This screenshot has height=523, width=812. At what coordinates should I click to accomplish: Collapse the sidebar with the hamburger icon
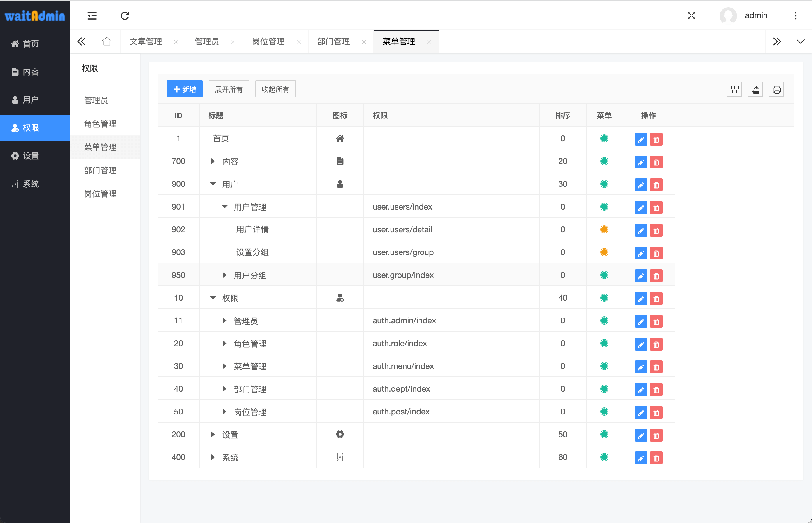[x=92, y=16]
